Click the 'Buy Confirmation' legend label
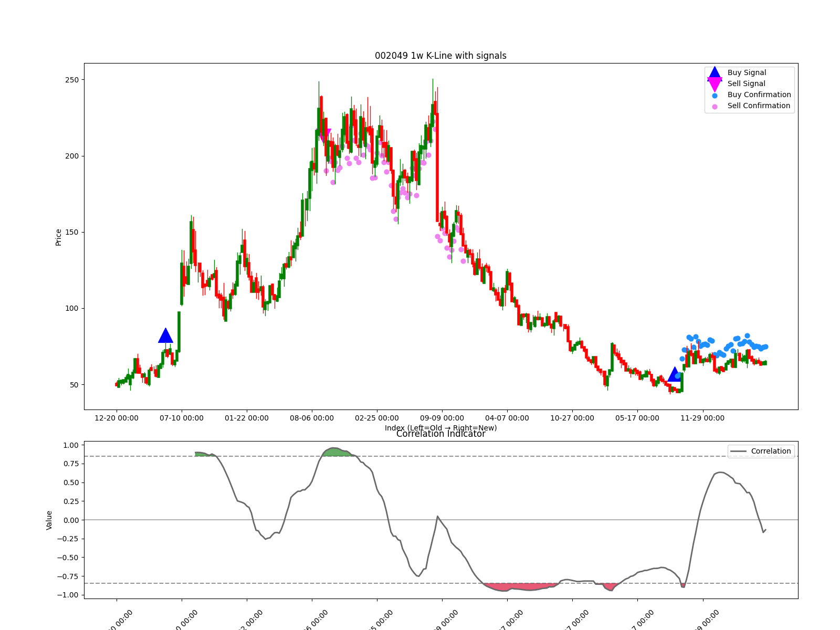The image size is (840, 630). (759, 95)
